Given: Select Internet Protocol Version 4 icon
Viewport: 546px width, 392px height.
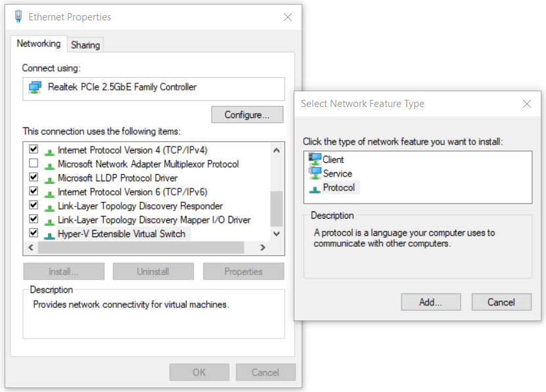Looking at the screenshot, I should tap(49, 150).
